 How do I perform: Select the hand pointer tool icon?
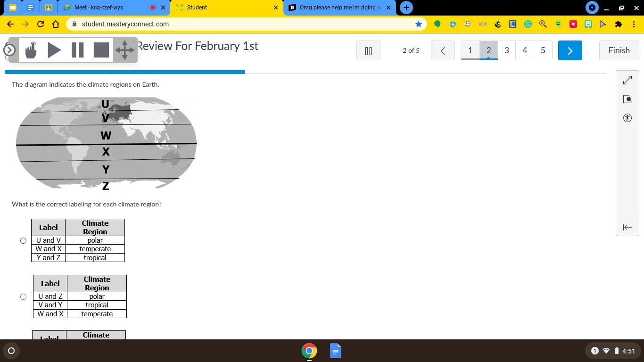pos(31,50)
